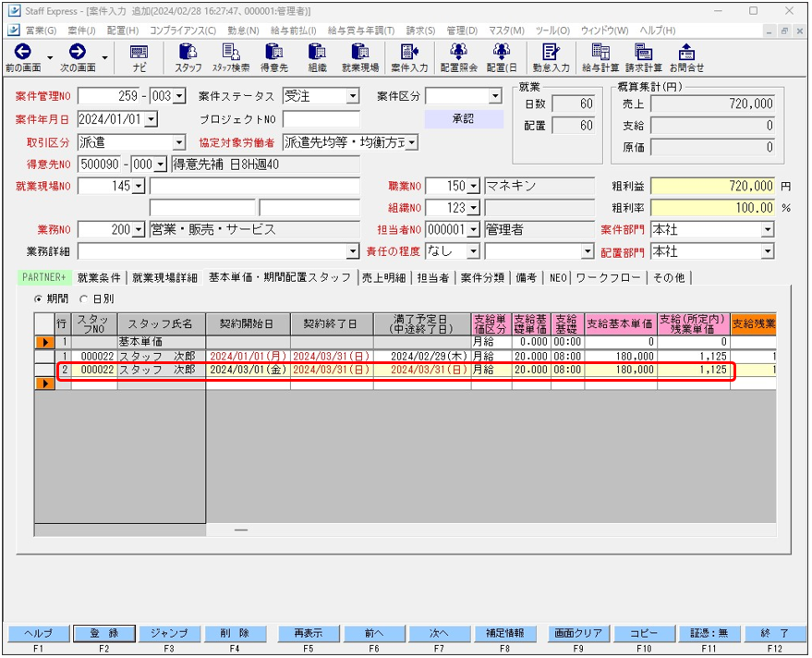
Task: Open dropdown arrow next to 前の画面
Action: 50,57
